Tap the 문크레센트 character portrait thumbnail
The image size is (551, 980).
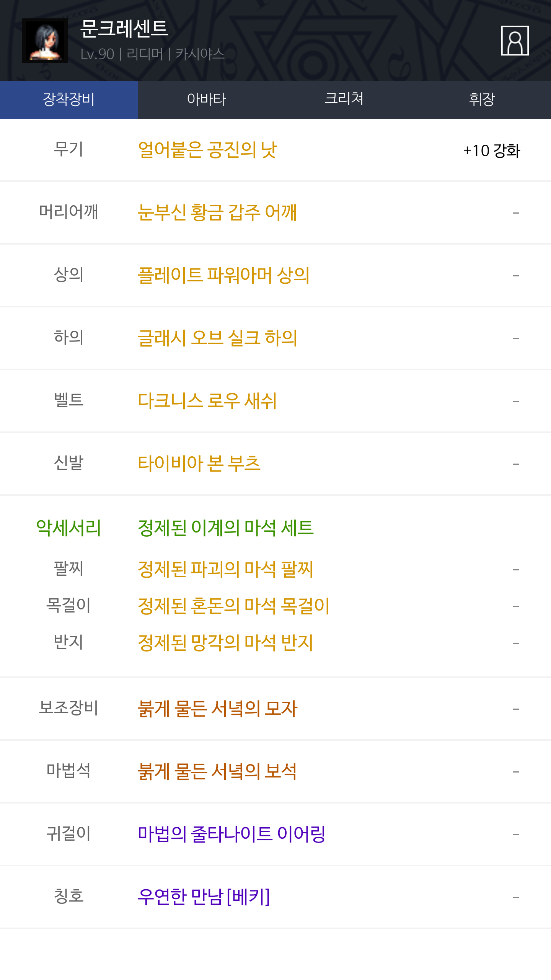45,41
